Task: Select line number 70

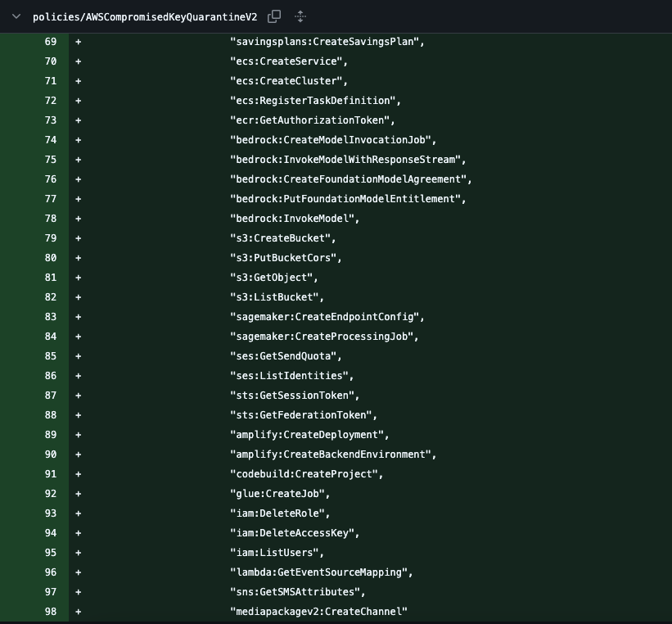Action: [51, 61]
